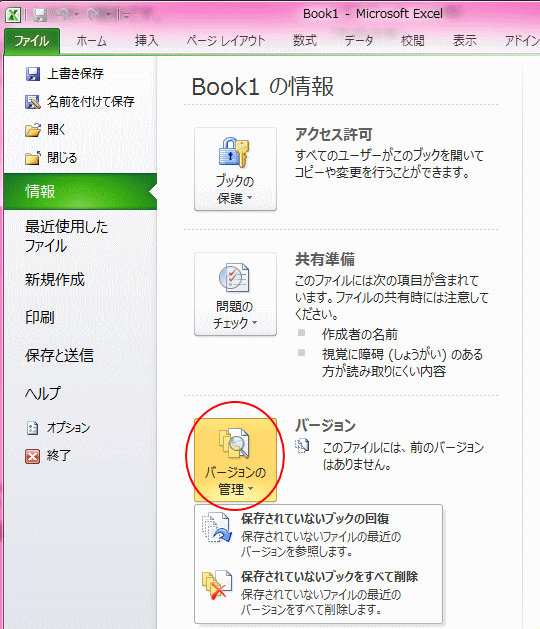540x629 pixels.
Task: Click the Excel application icon in title bar
Action: (13, 15)
